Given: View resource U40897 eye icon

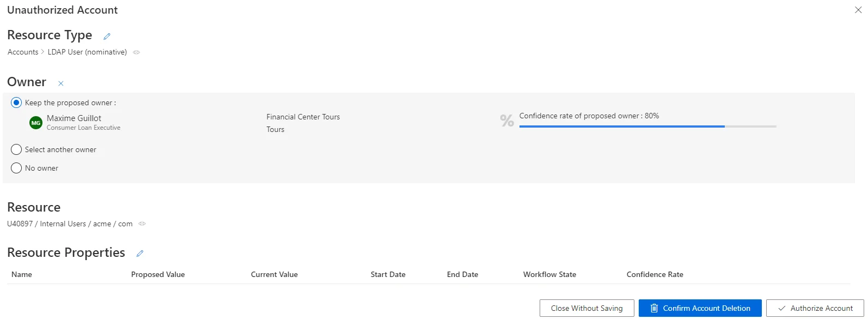Looking at the screenshot, I should pyautogui.click(x=142, y=224).
